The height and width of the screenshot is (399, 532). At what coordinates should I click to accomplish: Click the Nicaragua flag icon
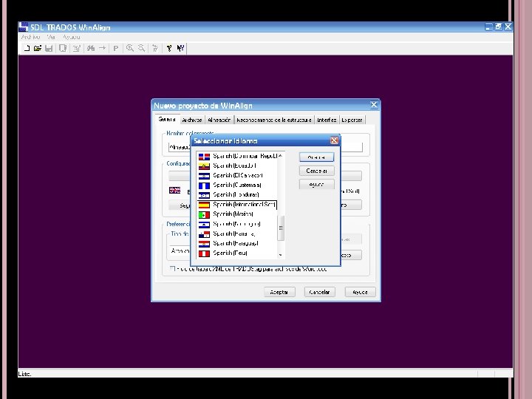(204, 225)
